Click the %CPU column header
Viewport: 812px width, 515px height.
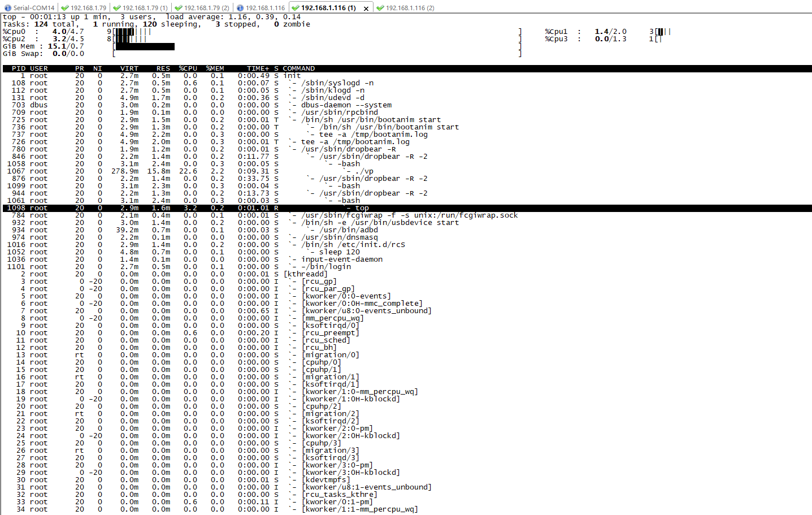pyautogui.click(x=188, y=68)
